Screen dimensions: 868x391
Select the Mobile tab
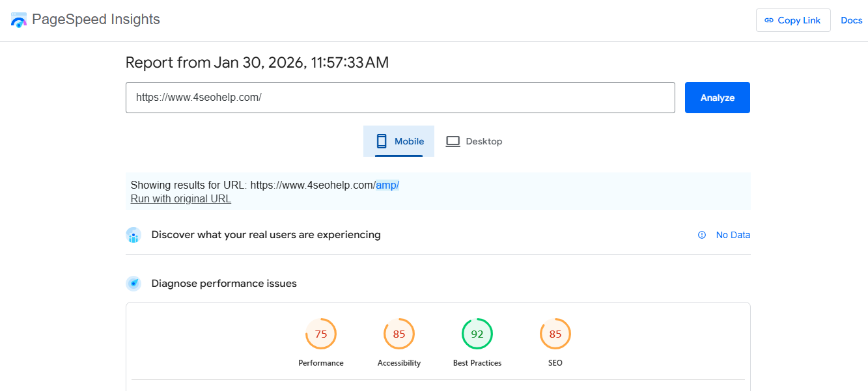(399, 141)
